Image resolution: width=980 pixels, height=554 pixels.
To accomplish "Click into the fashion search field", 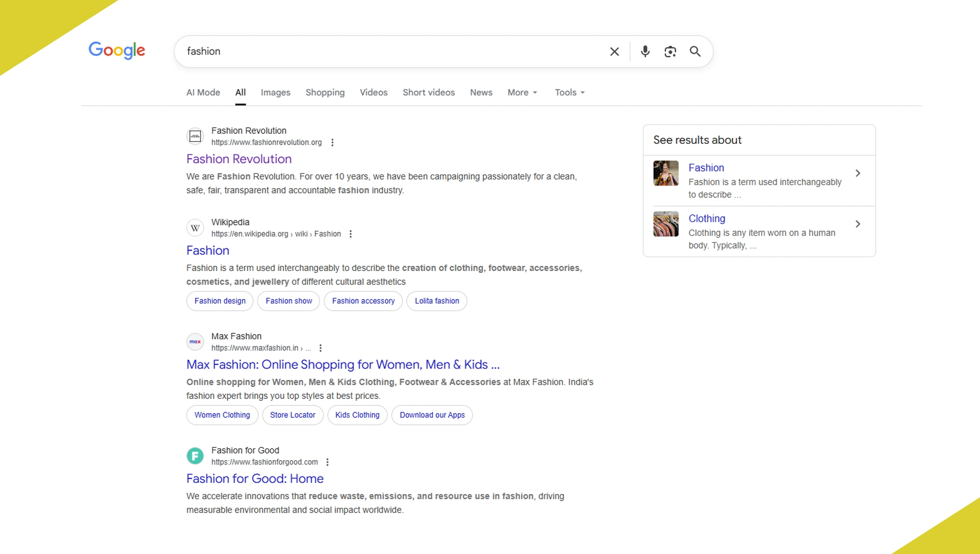I will (388, 52).
